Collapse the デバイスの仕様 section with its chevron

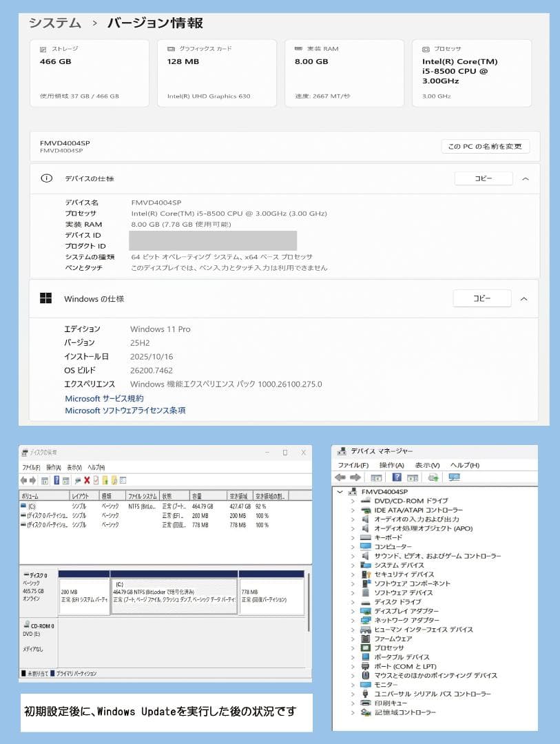pos(524,178)
